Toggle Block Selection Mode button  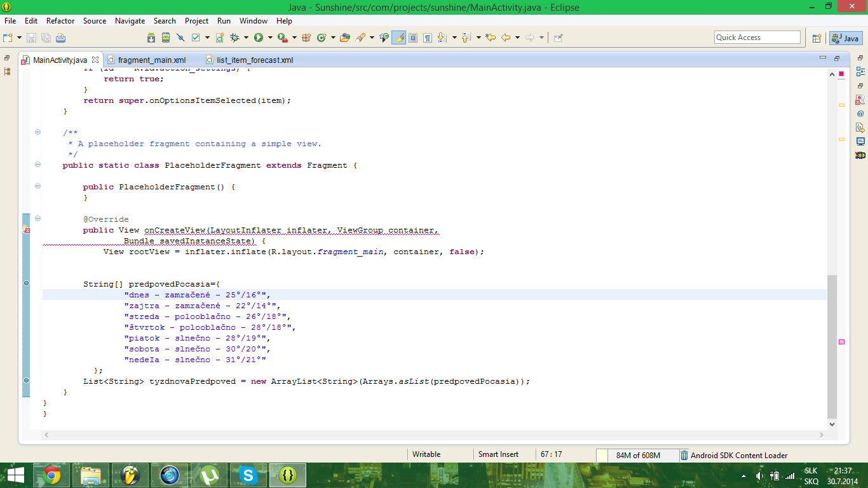pos(413,37)
